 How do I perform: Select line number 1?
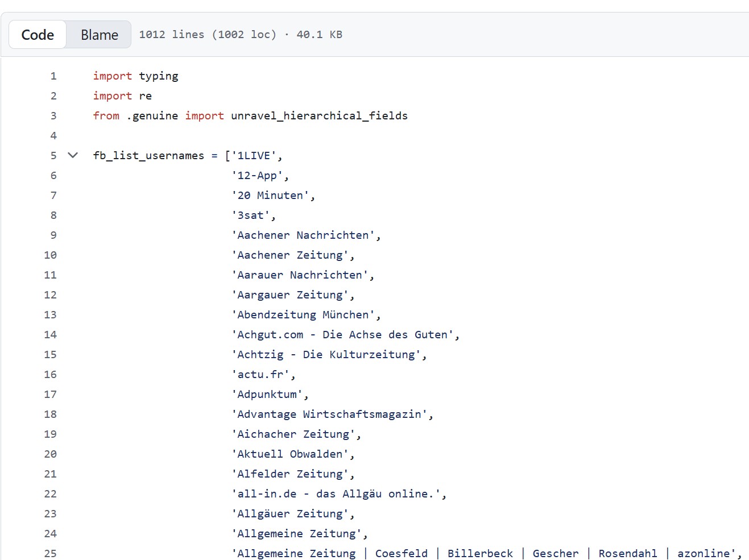(53, 76)
